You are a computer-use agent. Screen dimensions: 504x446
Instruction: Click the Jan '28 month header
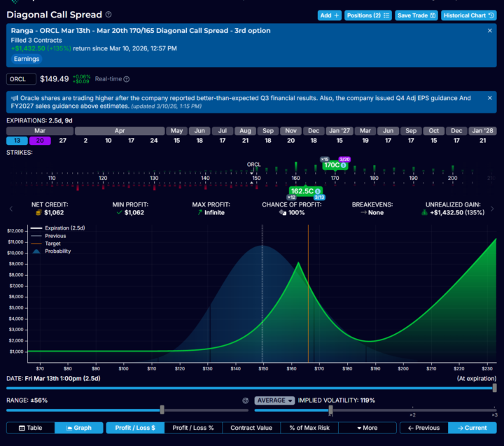point(482,131)
